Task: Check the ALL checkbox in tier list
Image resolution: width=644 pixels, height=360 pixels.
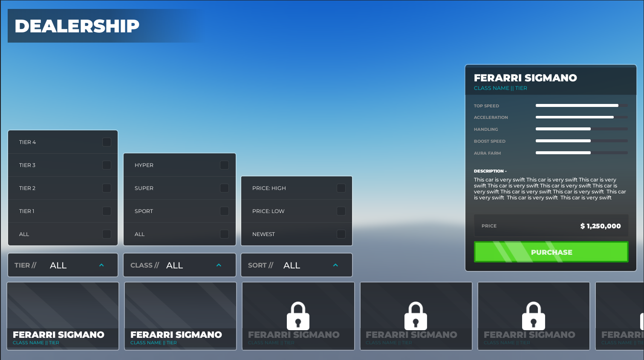Action: [x=107, y=234]
